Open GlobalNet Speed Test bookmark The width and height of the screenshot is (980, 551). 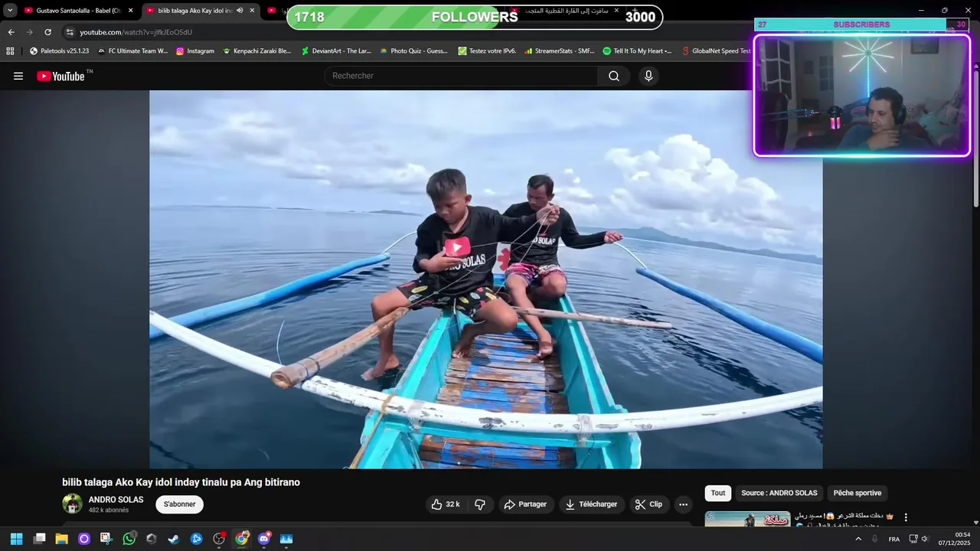[716, 51]
